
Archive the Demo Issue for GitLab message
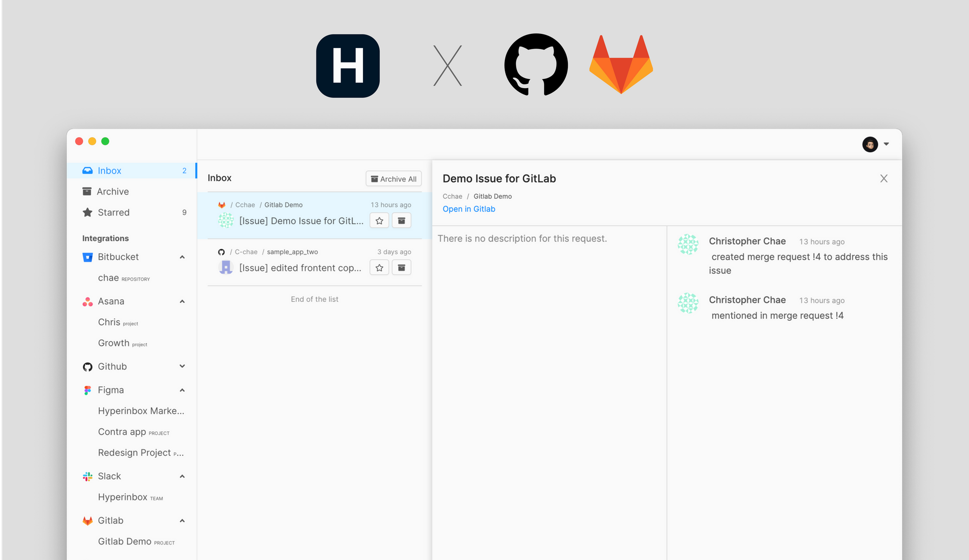coord(402,220)
